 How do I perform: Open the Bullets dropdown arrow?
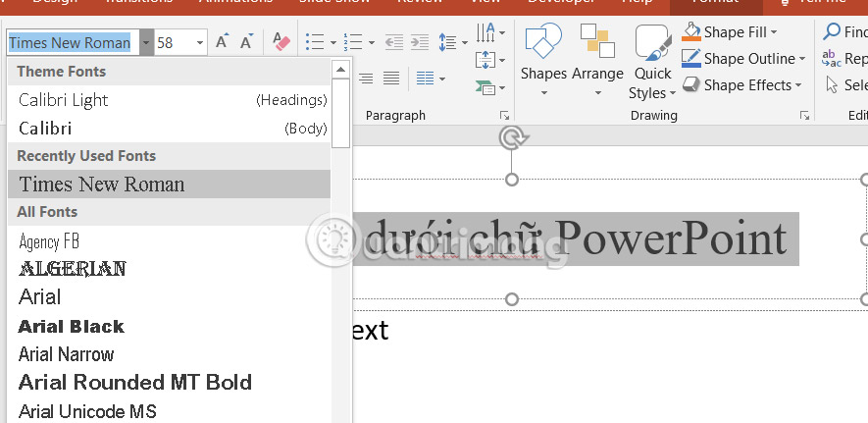[x=333, y=42]
